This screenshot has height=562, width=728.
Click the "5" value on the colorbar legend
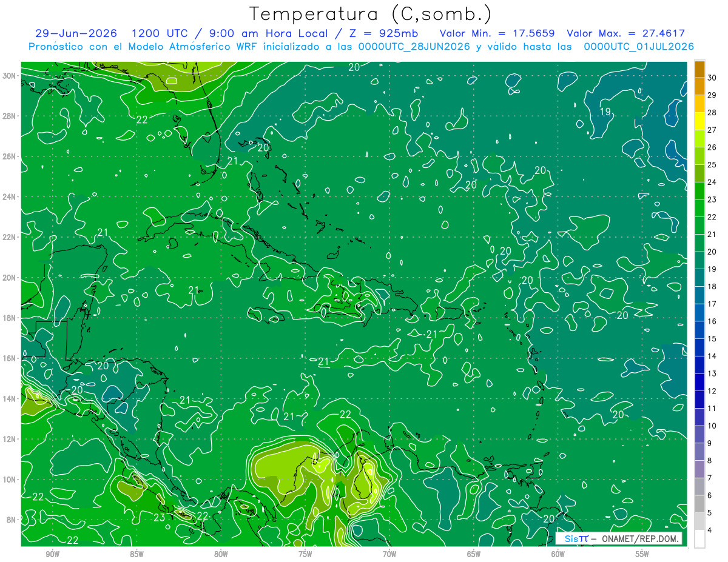click(710, 513)
